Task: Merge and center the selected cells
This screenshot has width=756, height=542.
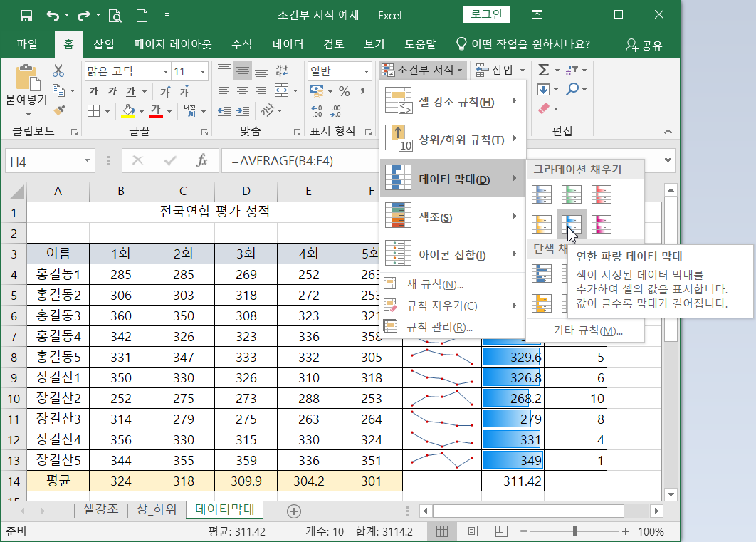Action: (x=282, y=90)
